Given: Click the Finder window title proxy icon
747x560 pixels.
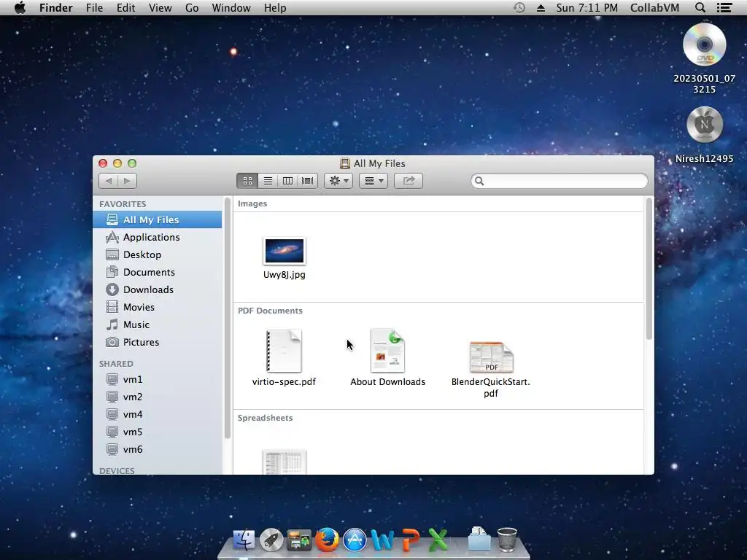Looking at the screenshot, I should [x=345, y=164].
